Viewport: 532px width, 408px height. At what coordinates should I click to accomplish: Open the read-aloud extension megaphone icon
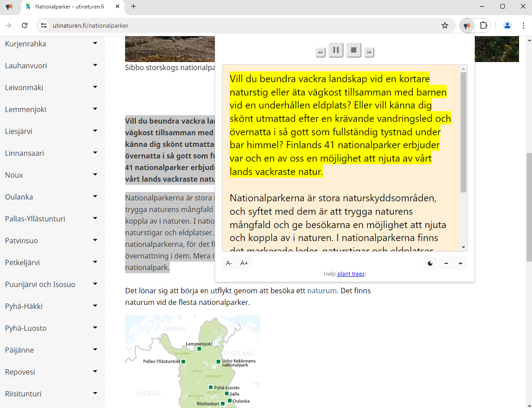coord(467,25)
